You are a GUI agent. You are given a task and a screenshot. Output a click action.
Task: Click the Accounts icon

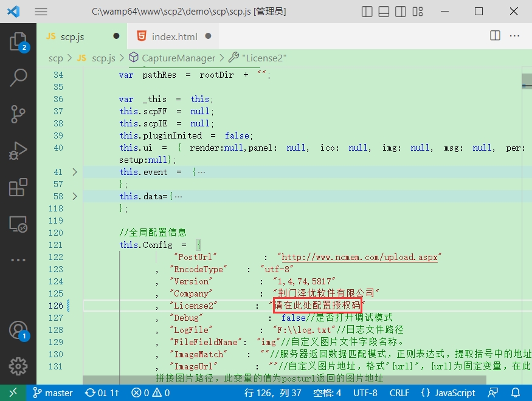[18, 330]
